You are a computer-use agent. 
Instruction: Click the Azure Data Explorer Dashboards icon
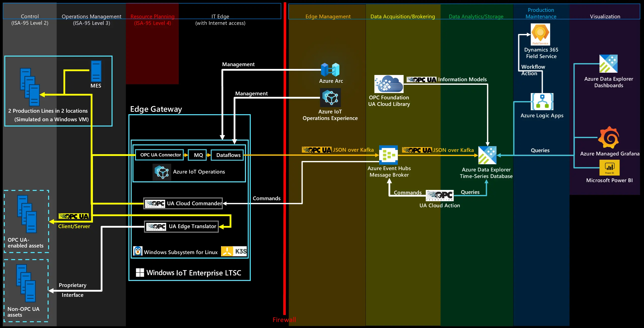tap(608, 64)
